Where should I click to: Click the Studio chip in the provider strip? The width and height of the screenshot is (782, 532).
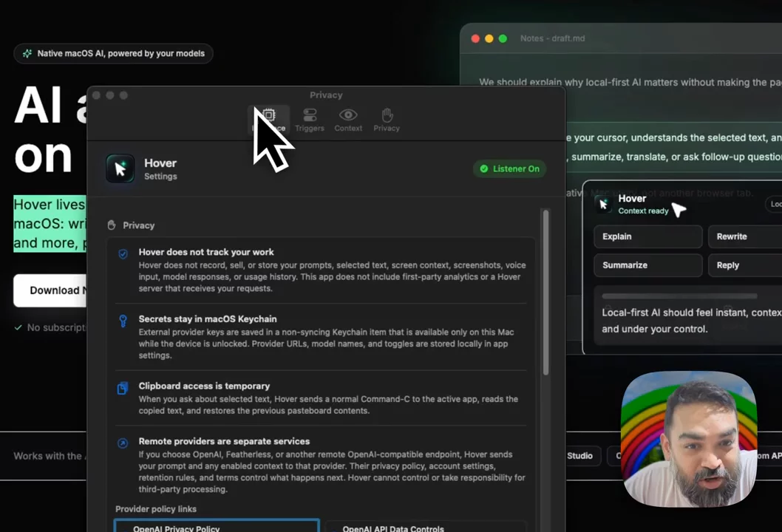point(580,456)
